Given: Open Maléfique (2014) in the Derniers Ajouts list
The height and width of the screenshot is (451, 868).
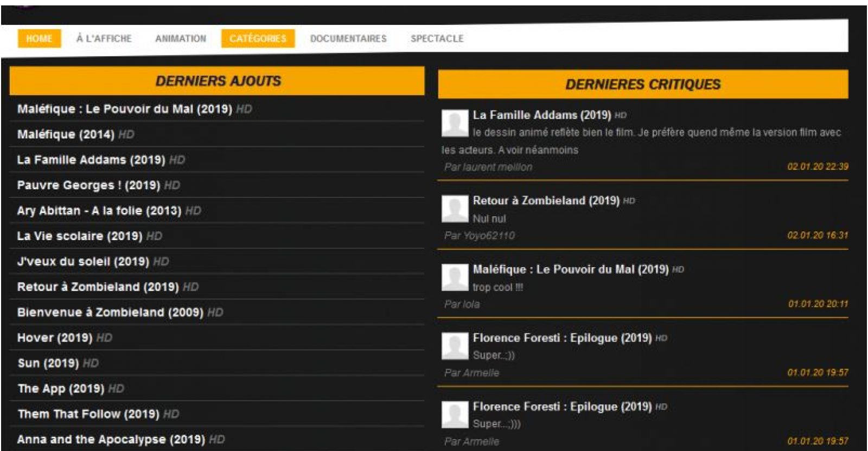Looking at the screenshot, I should tap(66, 134).
